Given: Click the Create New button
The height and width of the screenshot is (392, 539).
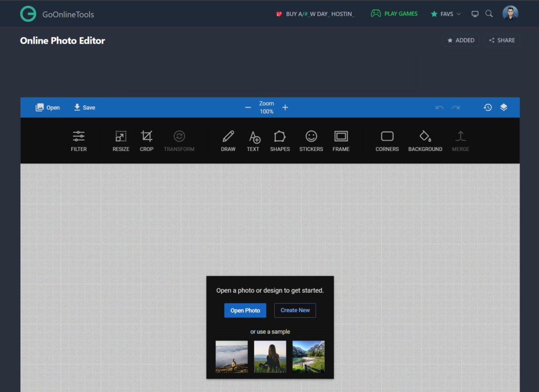Looking at the screenshot, I should click(295, 310).
